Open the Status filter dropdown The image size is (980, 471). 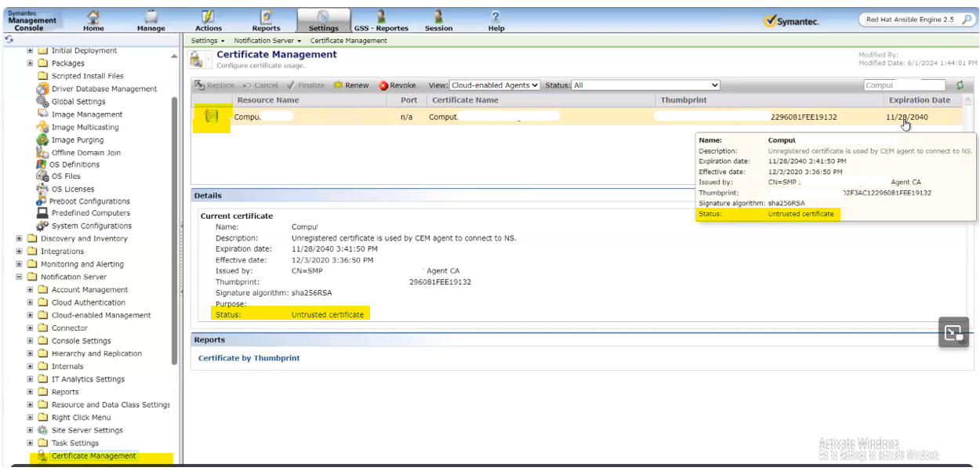pos(645,85)
